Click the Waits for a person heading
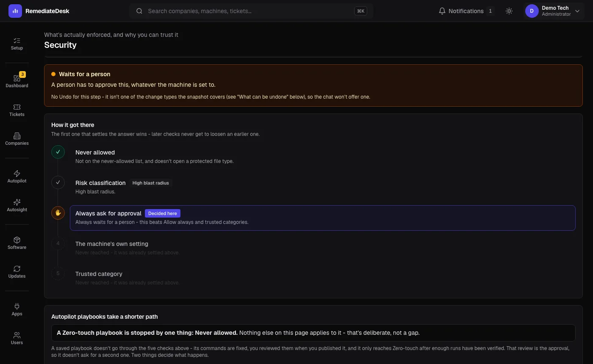 (x=85, y=74)
